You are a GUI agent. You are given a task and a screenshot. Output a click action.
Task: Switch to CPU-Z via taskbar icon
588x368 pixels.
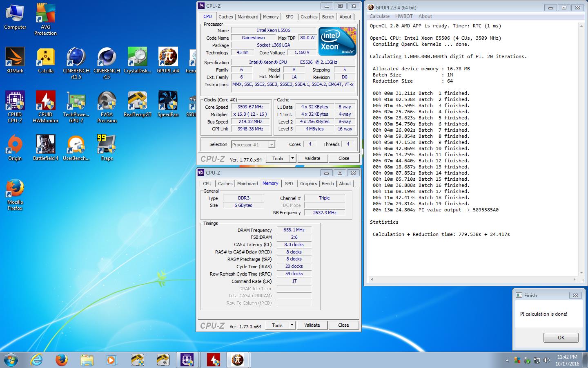tap(187, 360)
